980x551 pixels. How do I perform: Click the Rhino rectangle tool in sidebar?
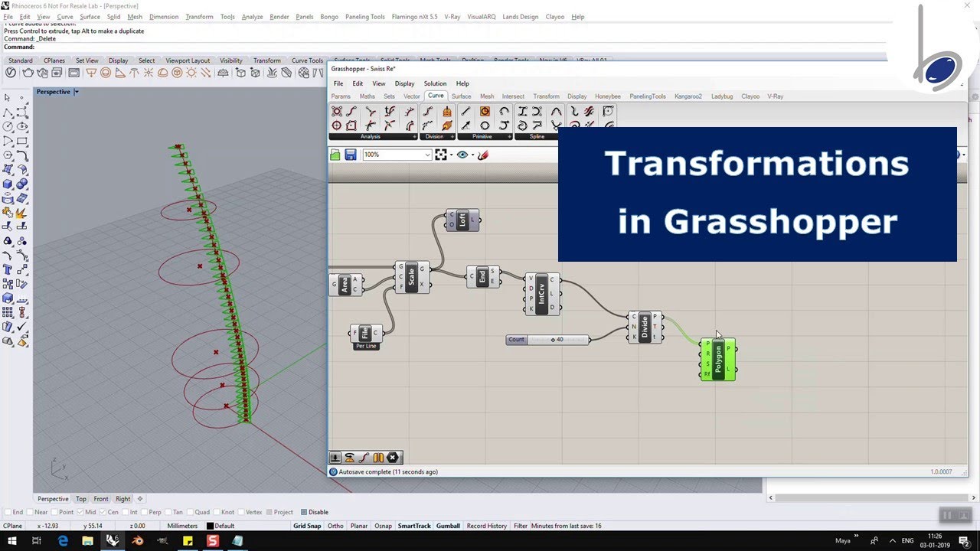pos(22,141)
